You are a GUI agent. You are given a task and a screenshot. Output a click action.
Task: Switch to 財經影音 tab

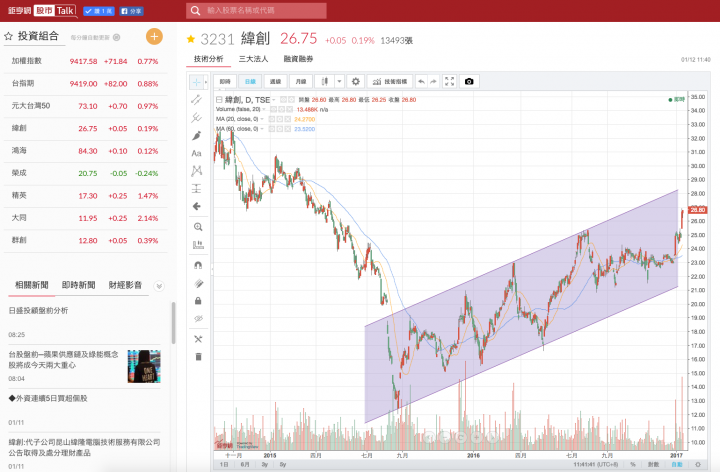tap(125, 285)
